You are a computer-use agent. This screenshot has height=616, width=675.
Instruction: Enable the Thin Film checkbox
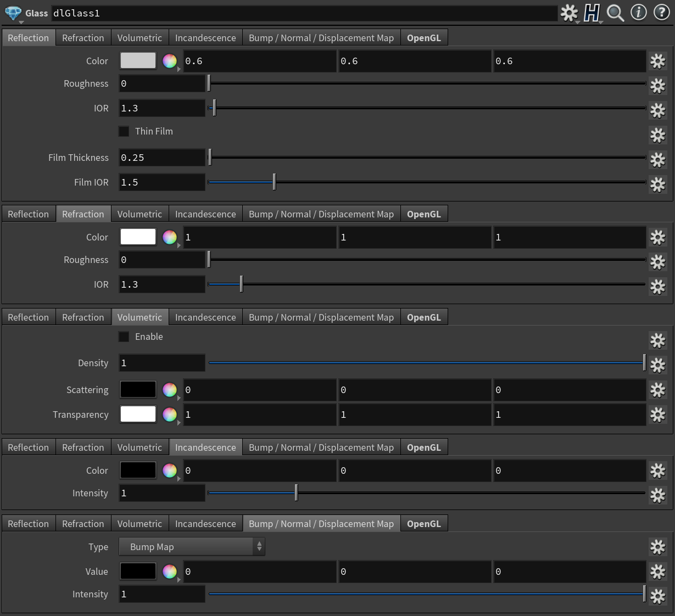coord(124,131)
